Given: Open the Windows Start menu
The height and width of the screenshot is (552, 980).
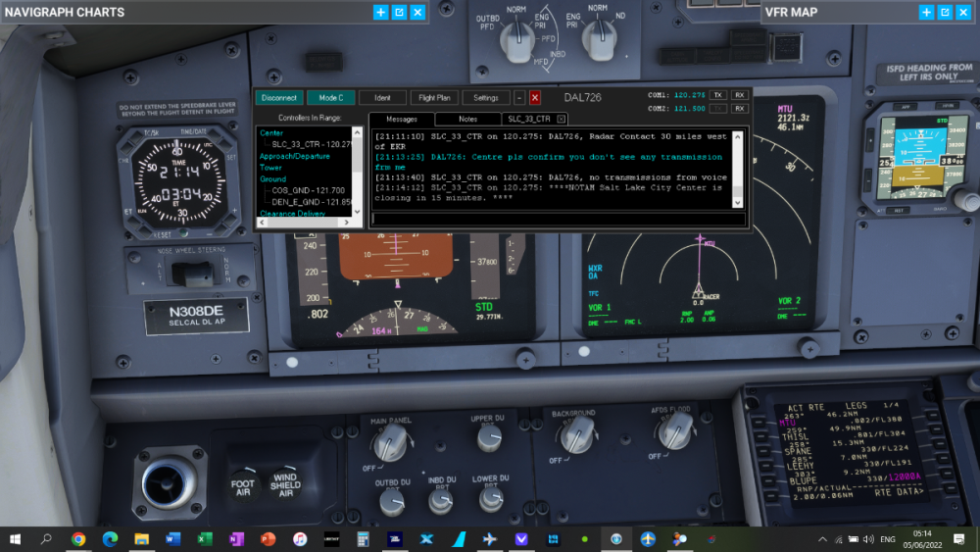Looking at the screenshot, I should coord(15,539).
